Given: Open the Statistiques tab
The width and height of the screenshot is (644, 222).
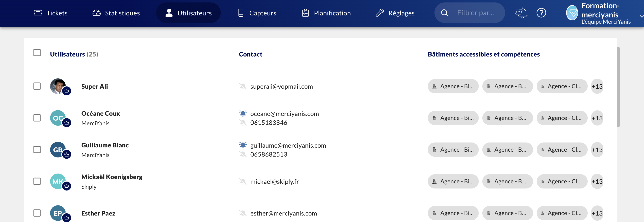Looking at the screenshot, I should 116,13.
